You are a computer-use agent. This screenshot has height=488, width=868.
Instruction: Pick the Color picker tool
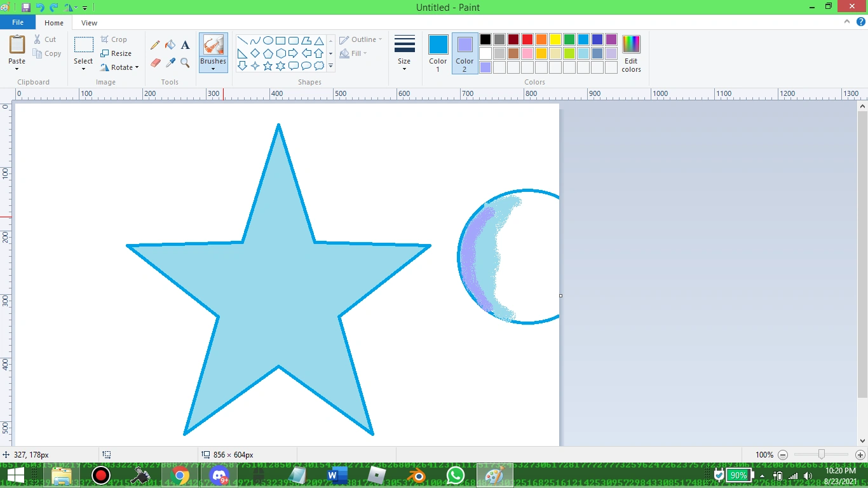(x=170, y=63)
